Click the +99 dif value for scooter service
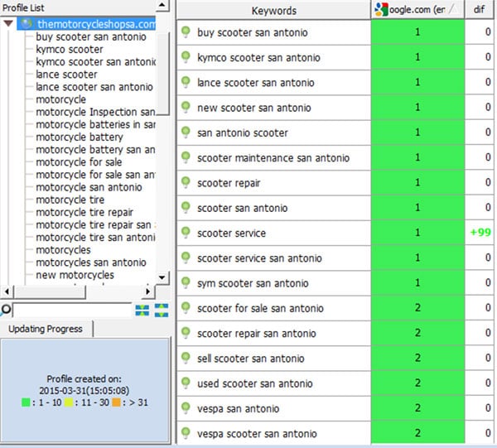This screenshot has height=448, width=497. click(x=480, y=232)
